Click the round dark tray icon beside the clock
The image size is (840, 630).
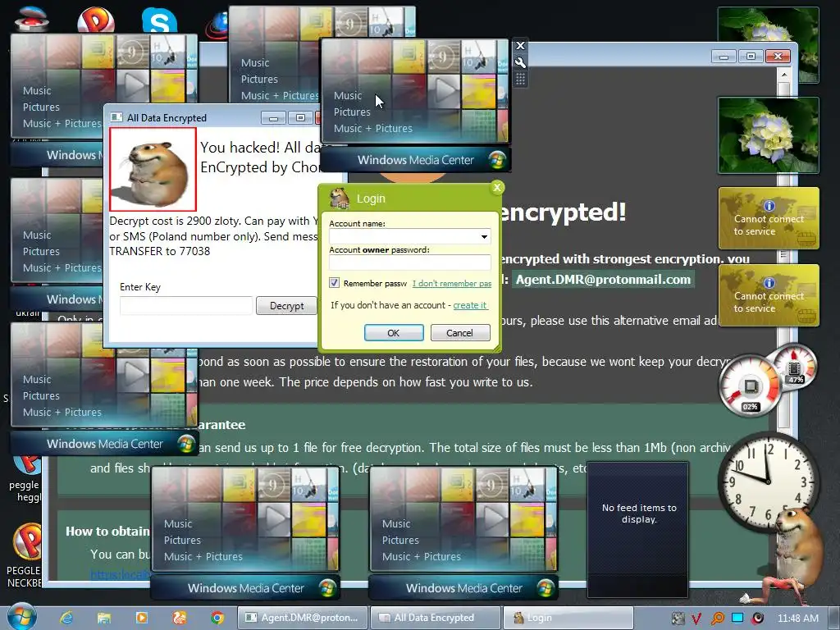coord(758,619)
